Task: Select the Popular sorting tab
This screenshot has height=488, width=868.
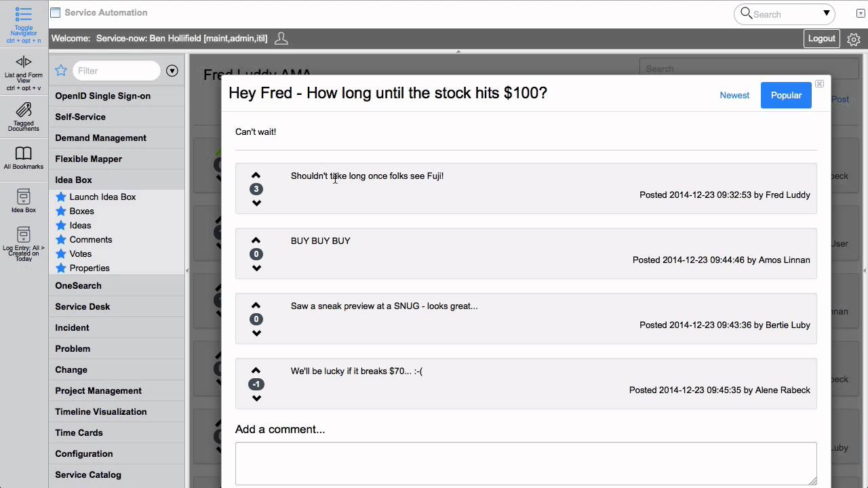Action: pos(786,96)
